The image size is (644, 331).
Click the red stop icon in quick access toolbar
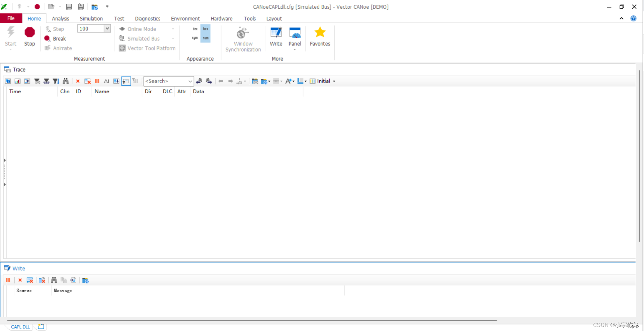point(37,7)
